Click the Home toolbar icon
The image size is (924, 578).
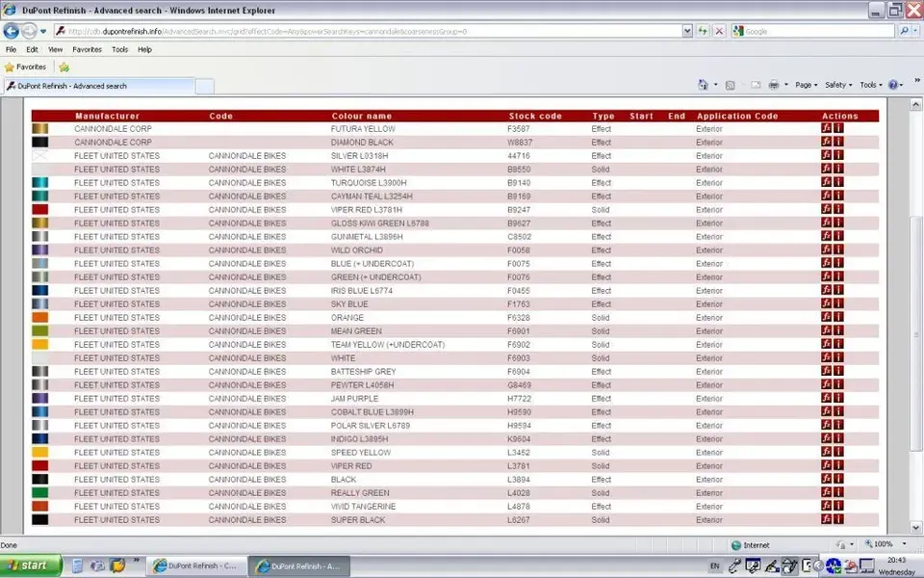coord(703,85)
